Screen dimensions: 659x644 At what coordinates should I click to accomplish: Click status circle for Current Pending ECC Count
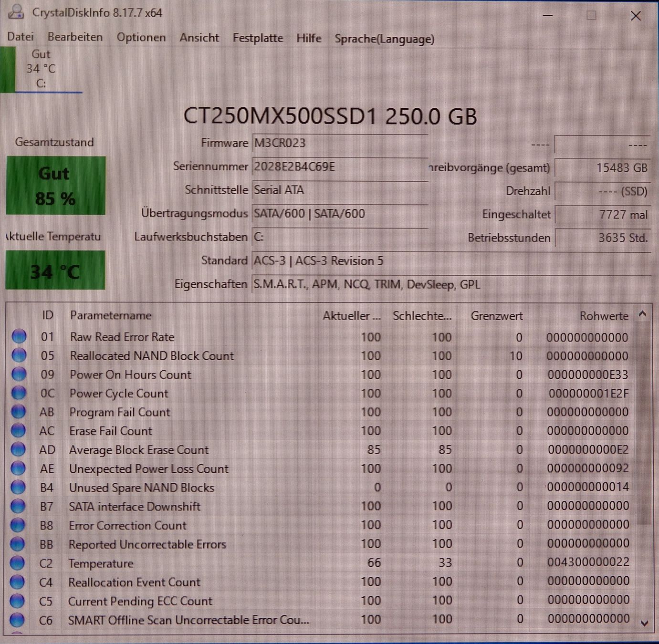coord(17,601)
